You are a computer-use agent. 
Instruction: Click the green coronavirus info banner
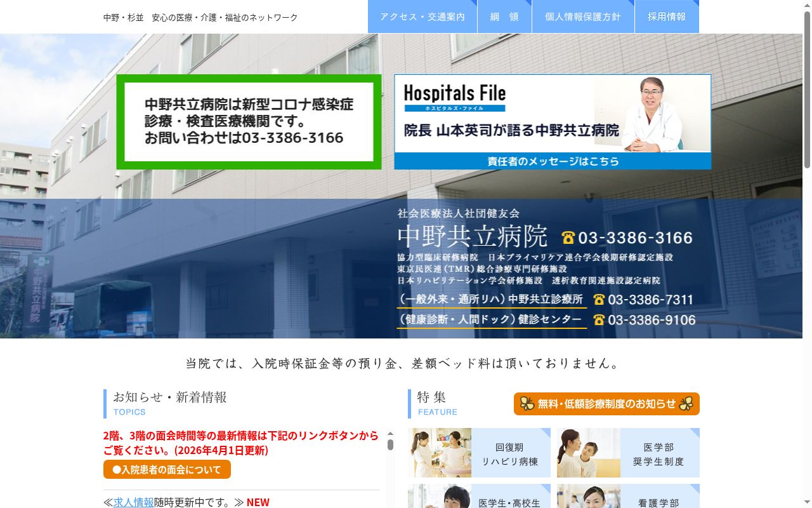249,122
